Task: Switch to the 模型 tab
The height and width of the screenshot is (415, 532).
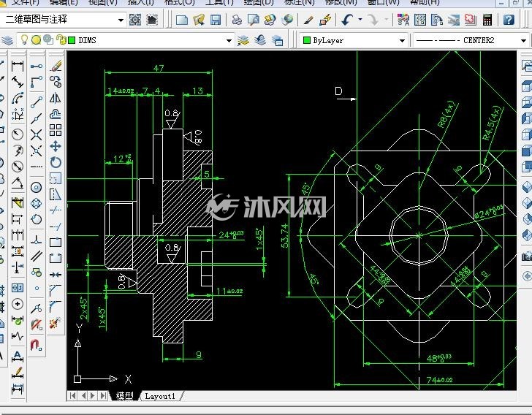Action: [124, 396]
